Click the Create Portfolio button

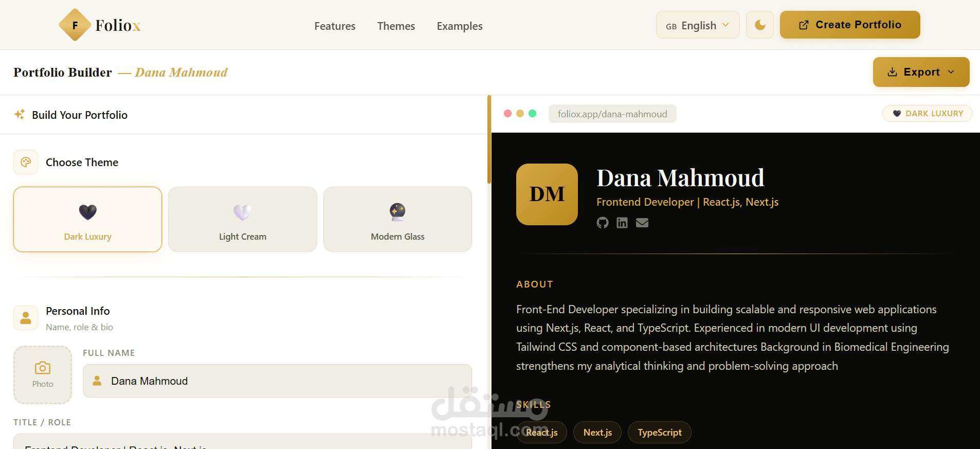coord(850,25)
